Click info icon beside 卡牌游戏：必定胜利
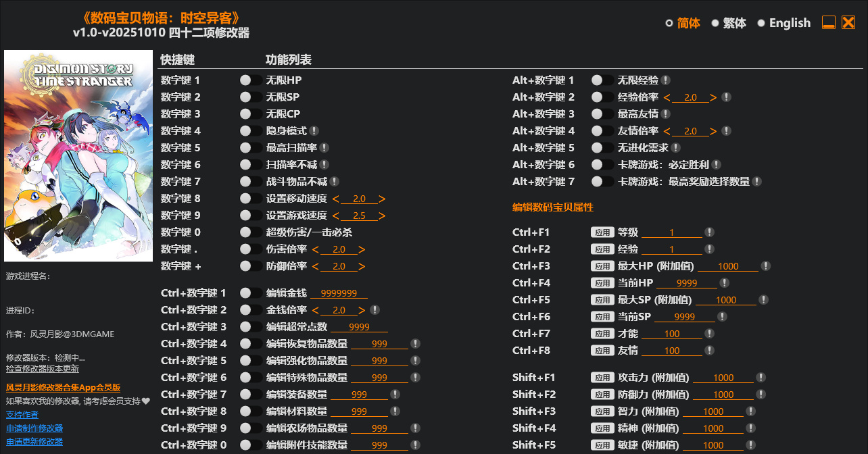Image resolution: width=868 pixels, height=454 pixels. 717,165
